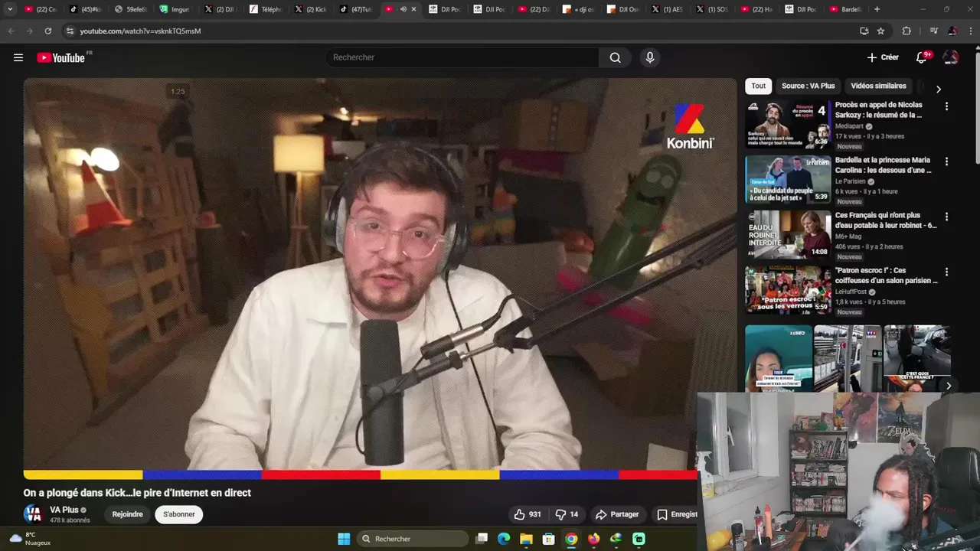Image resolution: width=980 pixels, height=551 pixels.
Task: Open Bardella et la princesse thumbnail
Action: click(788, 179)
